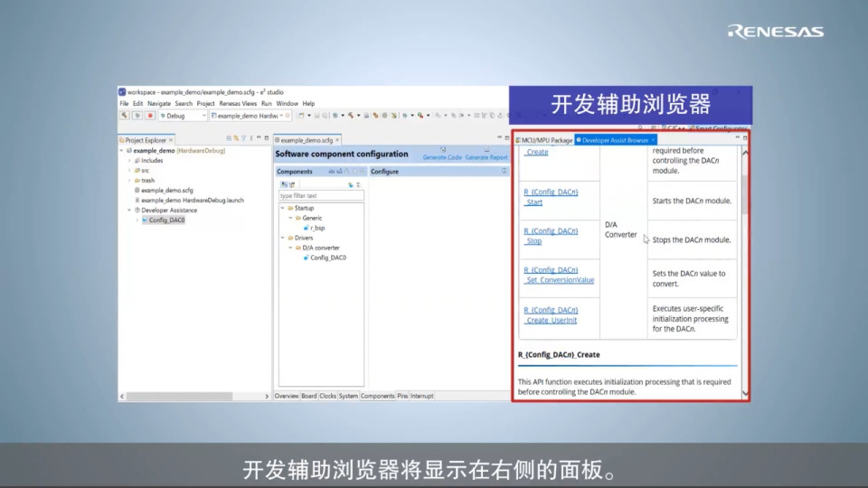Image resolution: width=868 pixels, height=488 pixels.
Task: Open the launch configuration gear settings
Action: (288, 116)
